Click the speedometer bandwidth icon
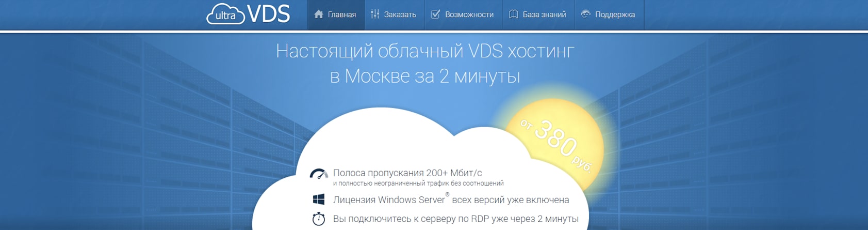 pos(319,174)
